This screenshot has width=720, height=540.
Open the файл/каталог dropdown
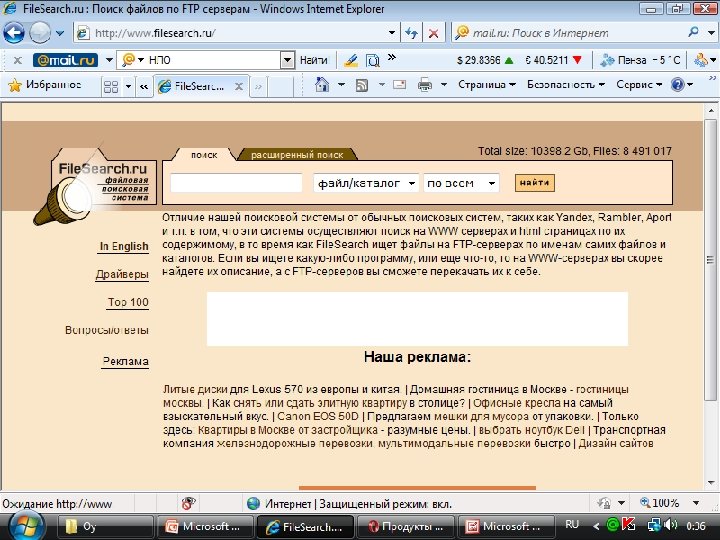366,183
